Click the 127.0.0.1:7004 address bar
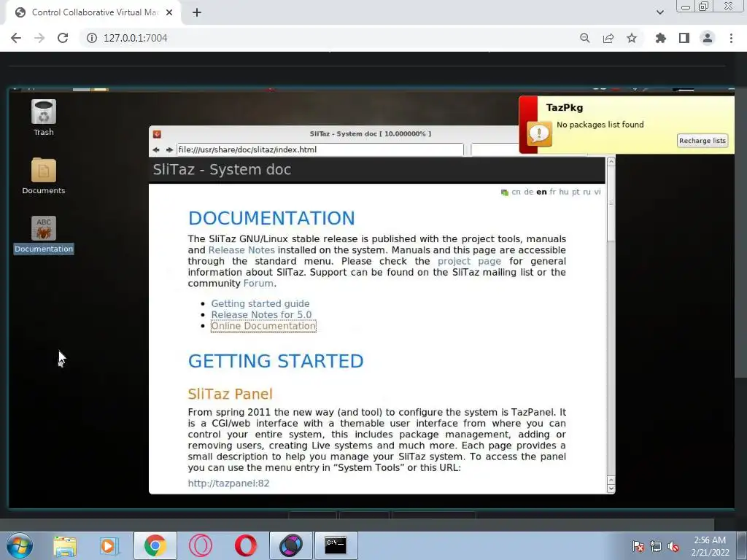This screenshot has width=747, height=560. 135,38
